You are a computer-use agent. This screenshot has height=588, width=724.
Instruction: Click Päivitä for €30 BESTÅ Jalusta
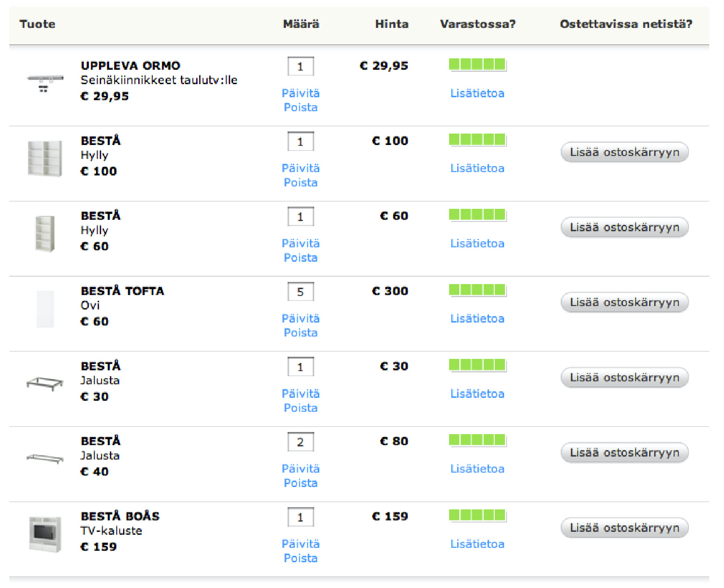tap(301, 394)
